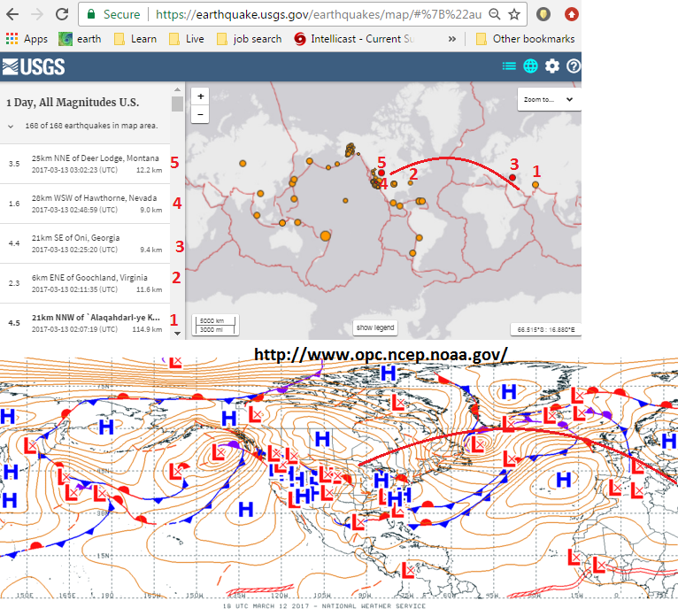The image size is (678, 616).
Task: Click the earthquake list scrollbar down arrow
Action: [x=177, y=334]
